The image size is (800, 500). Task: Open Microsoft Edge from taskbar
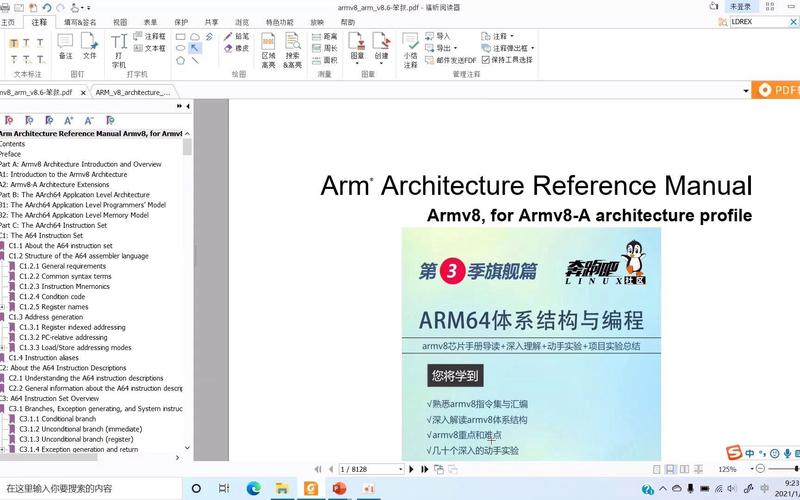click(253, 488)
